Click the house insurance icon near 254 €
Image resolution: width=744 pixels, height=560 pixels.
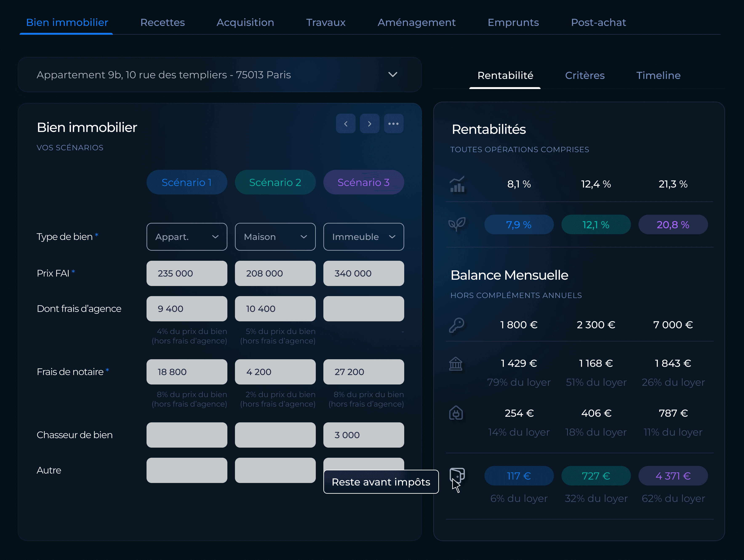456,413
